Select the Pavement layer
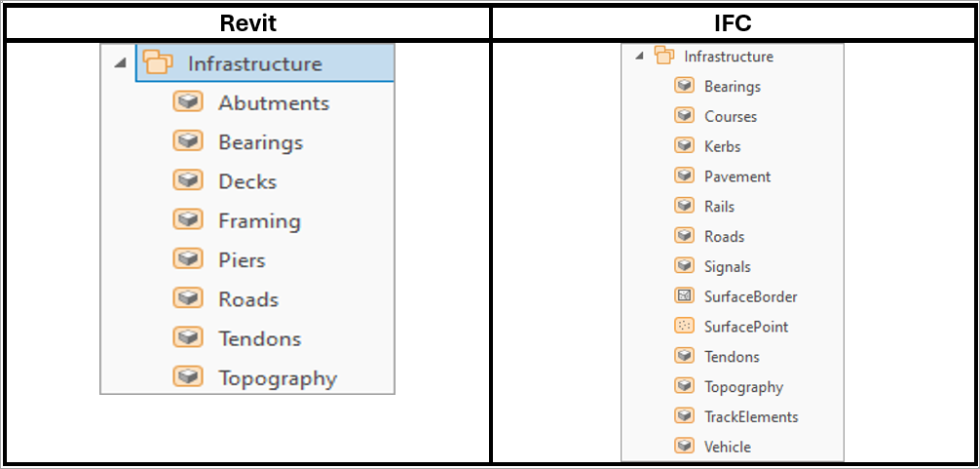Viewport: 980px width, 469px height. pyautogui.click(x=736, y=176)
